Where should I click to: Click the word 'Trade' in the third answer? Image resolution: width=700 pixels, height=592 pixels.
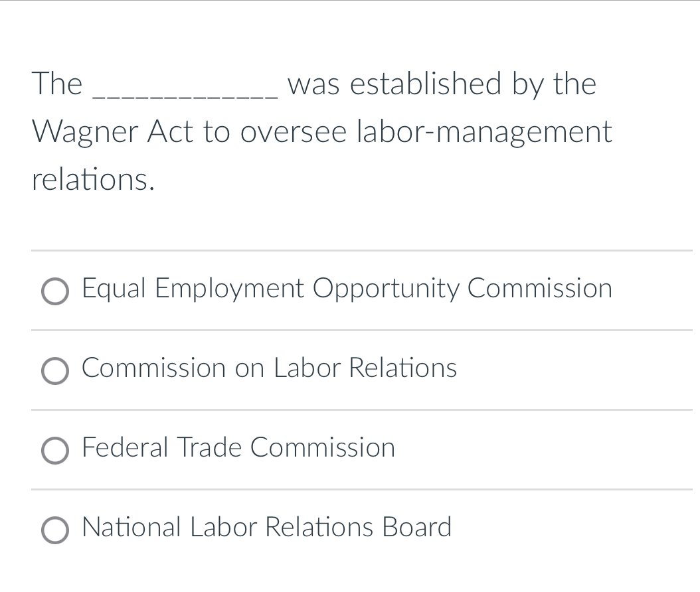coord(209,447)
